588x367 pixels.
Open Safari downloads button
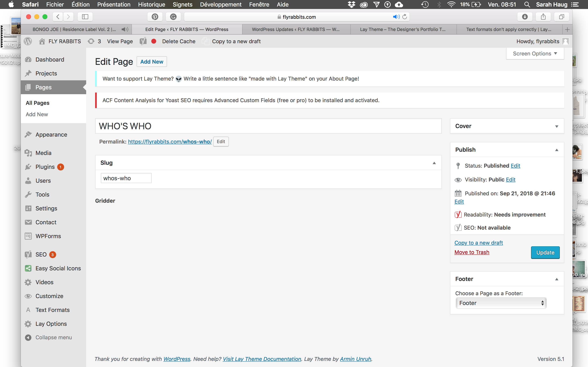525,17
